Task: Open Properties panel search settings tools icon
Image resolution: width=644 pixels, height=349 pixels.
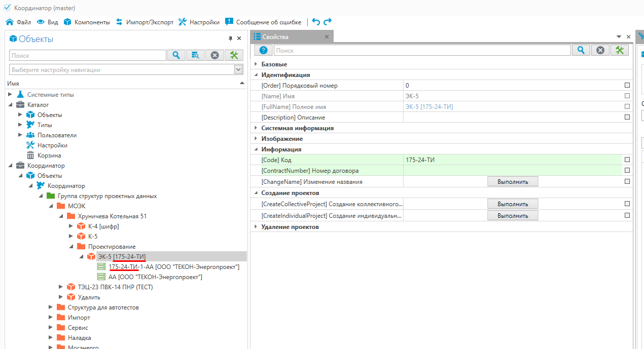Action: [619, 50]
